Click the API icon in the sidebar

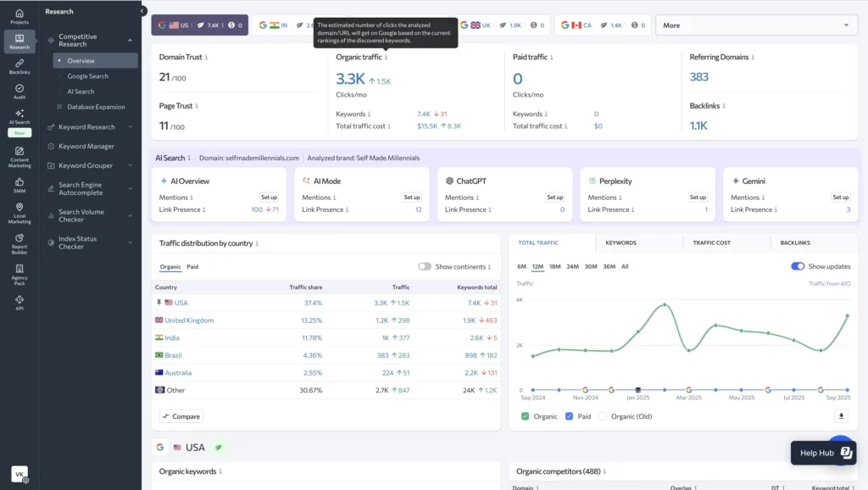19,301
